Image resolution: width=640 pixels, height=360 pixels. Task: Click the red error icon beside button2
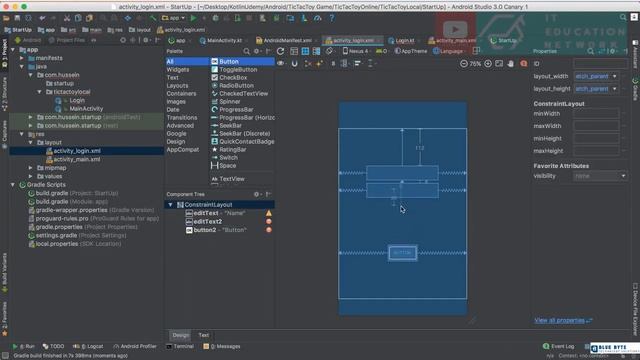pyautogui.click(x=269, y=230)
